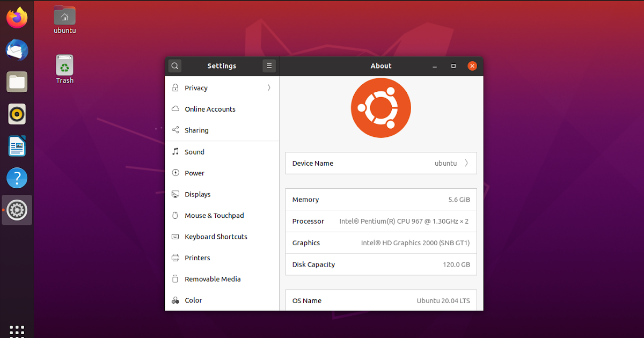The height and width of the screenshot is (338, 644).
Task: Open the Sound settings panel
Action: pyautogui.click(x=195, y=152)
